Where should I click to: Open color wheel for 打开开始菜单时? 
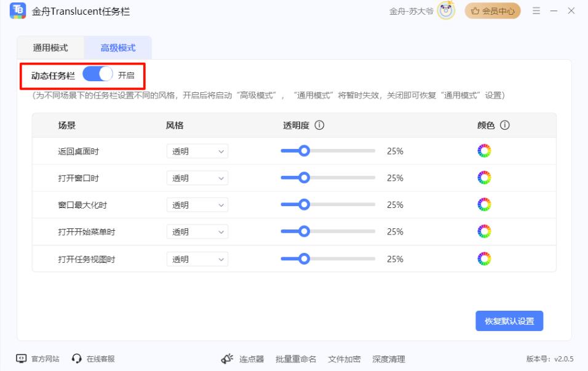484,231
